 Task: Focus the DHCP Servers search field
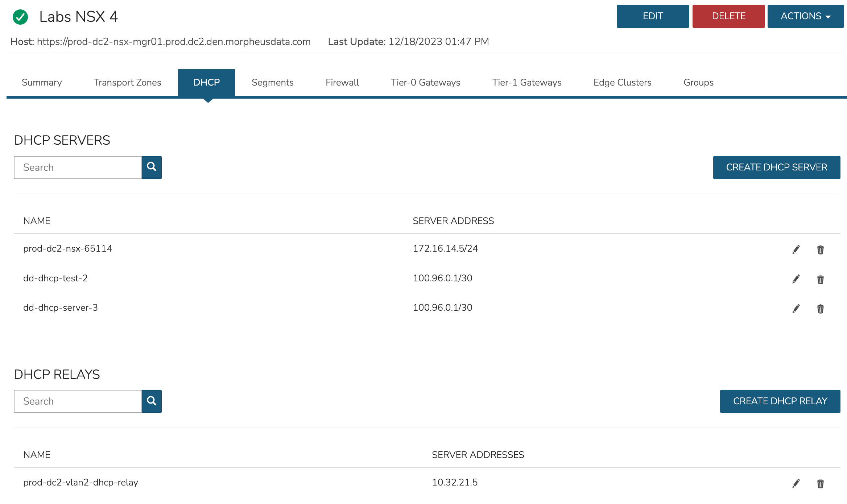click(78, 167)
